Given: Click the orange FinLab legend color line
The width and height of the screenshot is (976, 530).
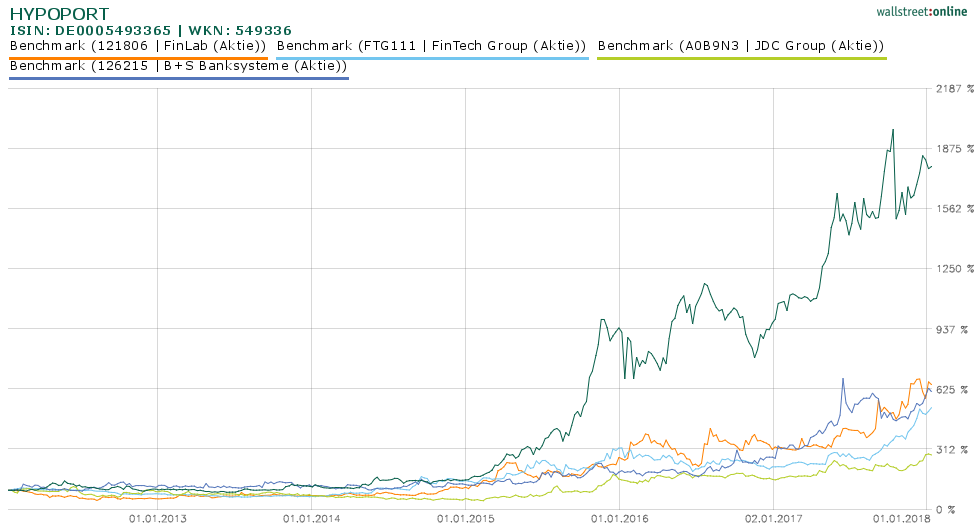Looking at the screenshot, I should (137, 58).
